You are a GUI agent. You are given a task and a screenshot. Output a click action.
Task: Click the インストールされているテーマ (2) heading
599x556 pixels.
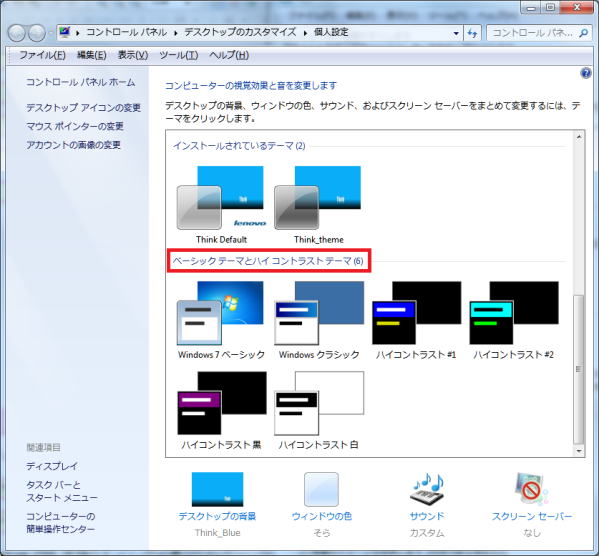tap(239, 146)
